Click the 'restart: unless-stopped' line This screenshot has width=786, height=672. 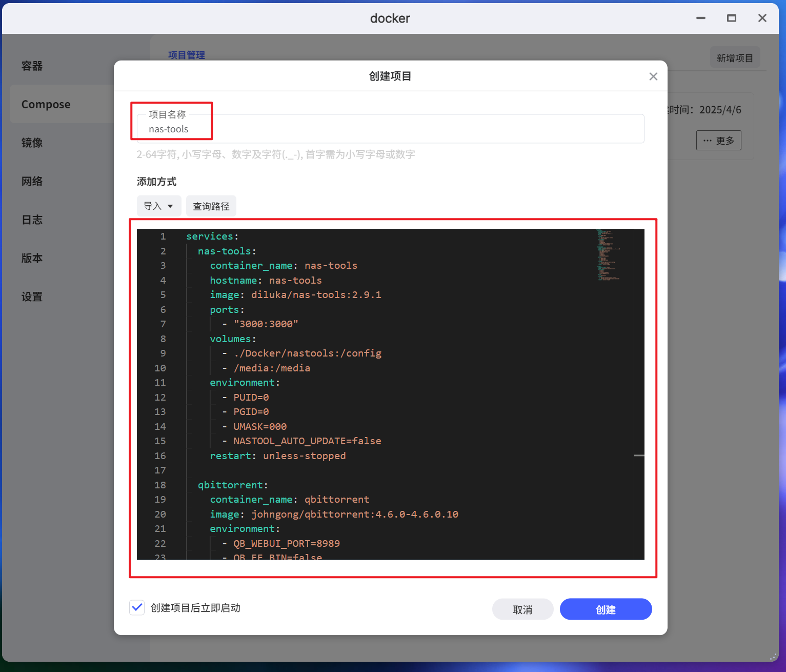click(x=278, y=456)
